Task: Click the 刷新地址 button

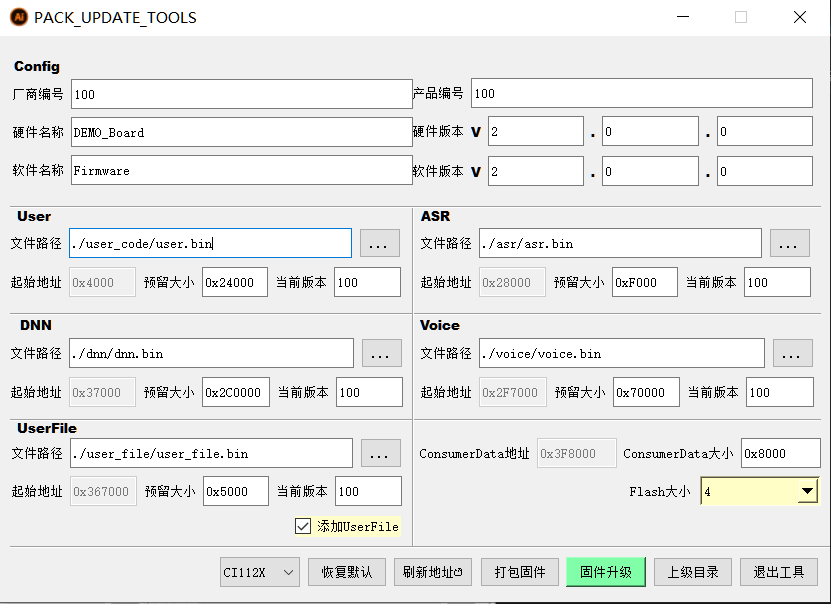Action: 432,572
